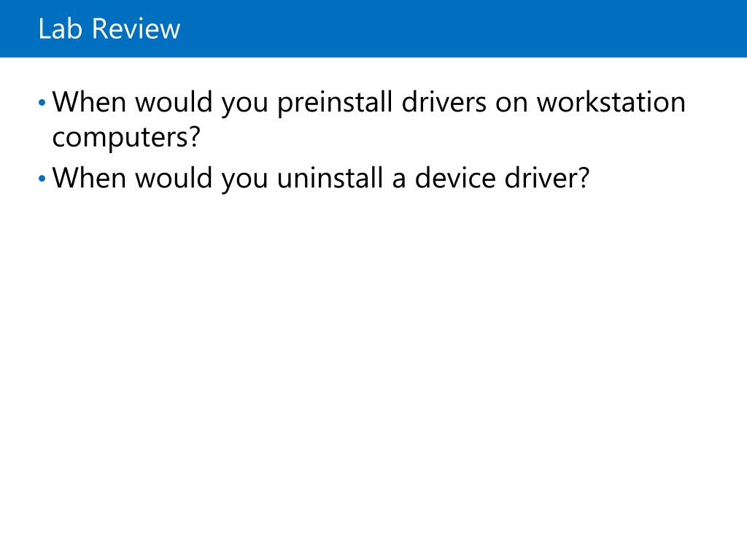This screenshot has height=560, width=747.
Task: Click 'would you' in the second question
Action: [x=201, y=178]
